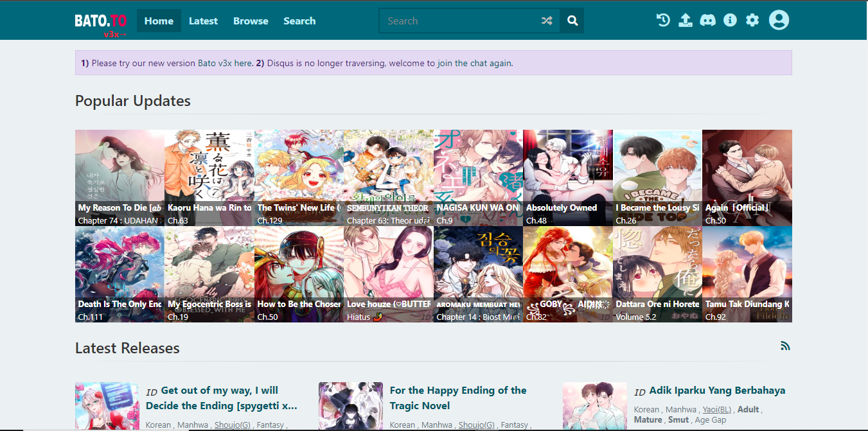Click Ch.63 under Kaoru Hana
The width and height of the screenshot is (868, 431).
point(178,220)
